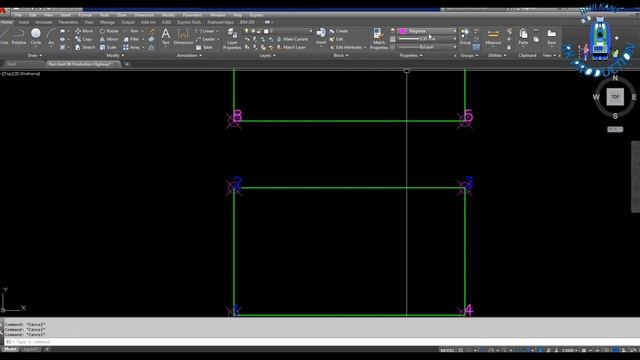Expand the Properties panel
This screenshot has height=360, width=640.
coord(411,55)
